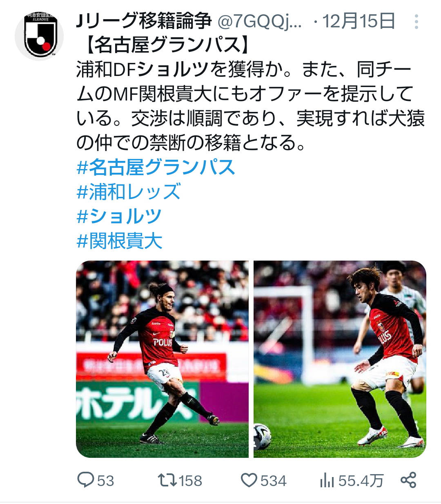Open hashtag #名古屋グランパス
The image size is (441, 504).
156,167
